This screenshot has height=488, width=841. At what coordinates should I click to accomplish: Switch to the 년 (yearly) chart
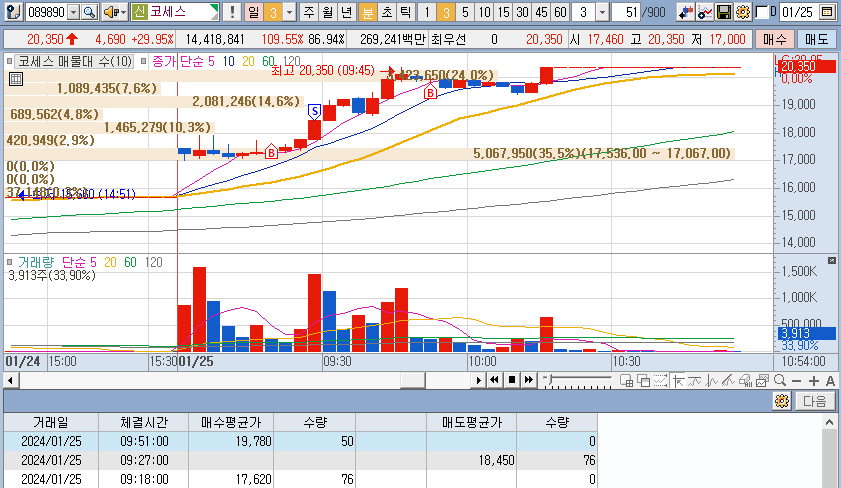pyautogui.click(x=347, y=12)
